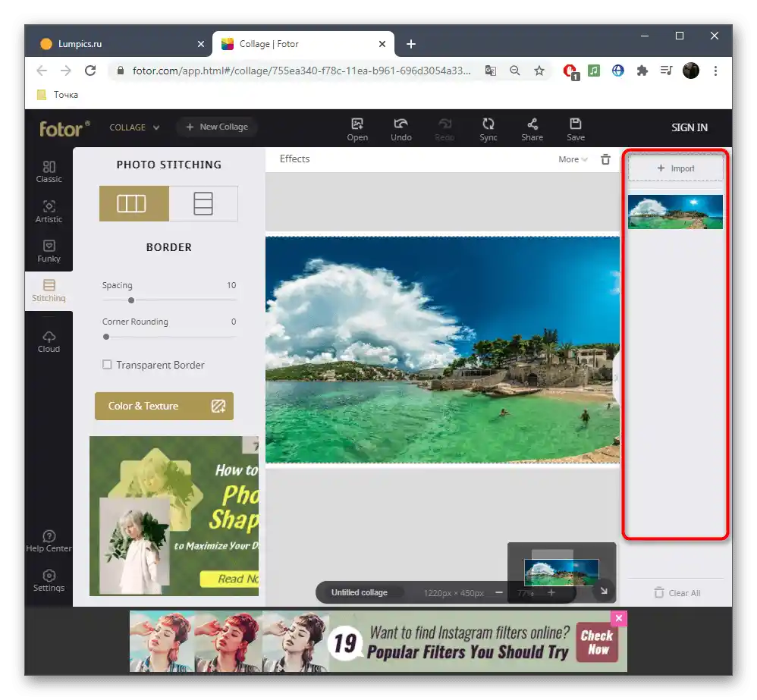Close the Instagram filters banner ad
Viewport: 757px width, 700px height.
point(619,618)
